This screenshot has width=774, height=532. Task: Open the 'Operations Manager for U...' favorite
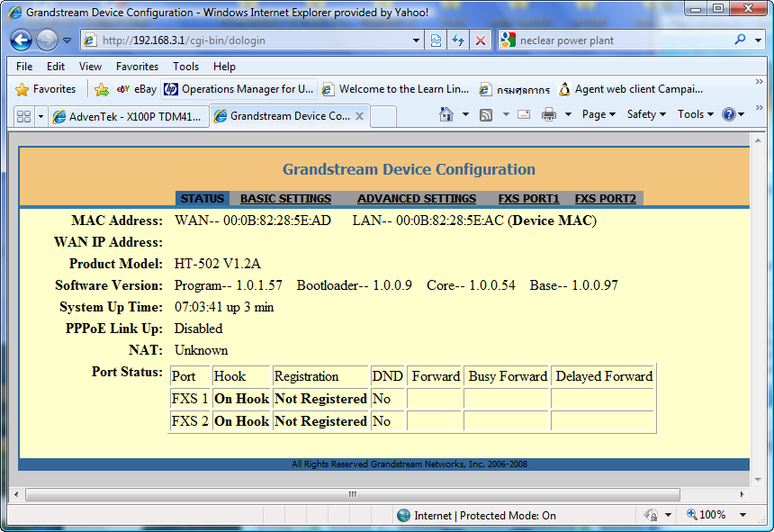(x=238, y=89)
